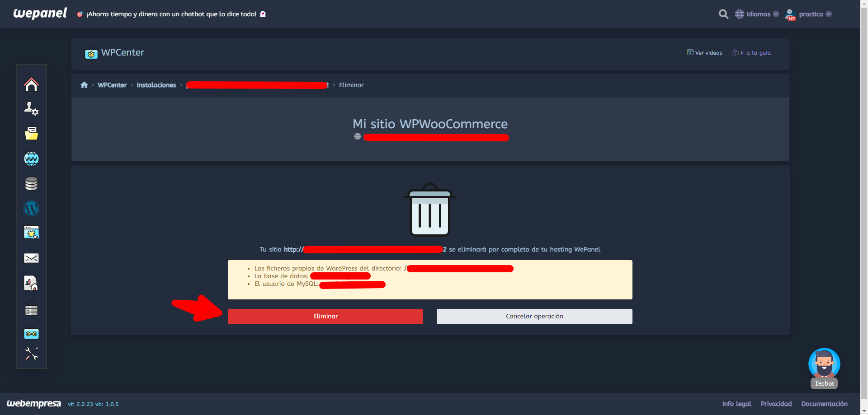Click the search magnifier icon
This screenshot has width=868, height=415.
point(723,14)
